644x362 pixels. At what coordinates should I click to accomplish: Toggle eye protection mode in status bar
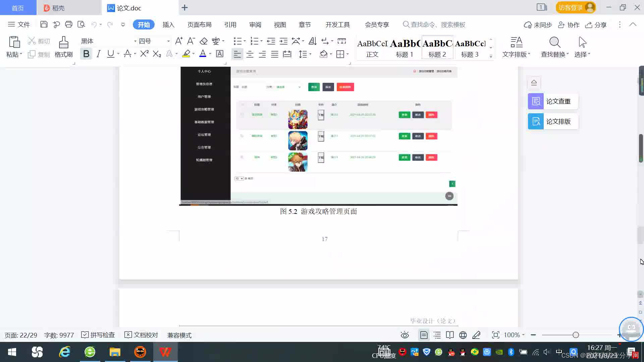click(405, 335)
